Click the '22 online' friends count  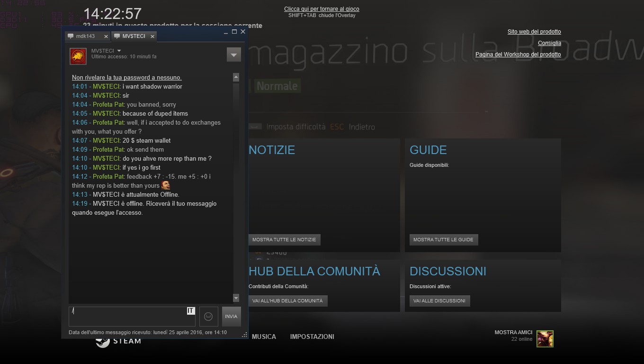[x=522, y=339]
